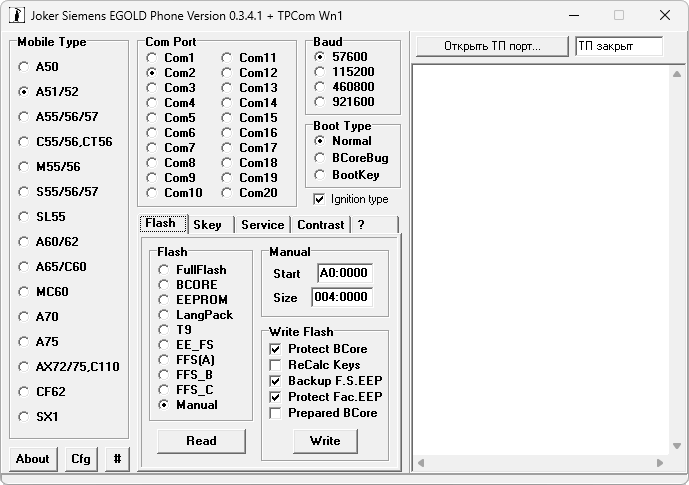Click the log scrollbar up arrow
The height and width of the screenshot is (485, 689).
677,74
